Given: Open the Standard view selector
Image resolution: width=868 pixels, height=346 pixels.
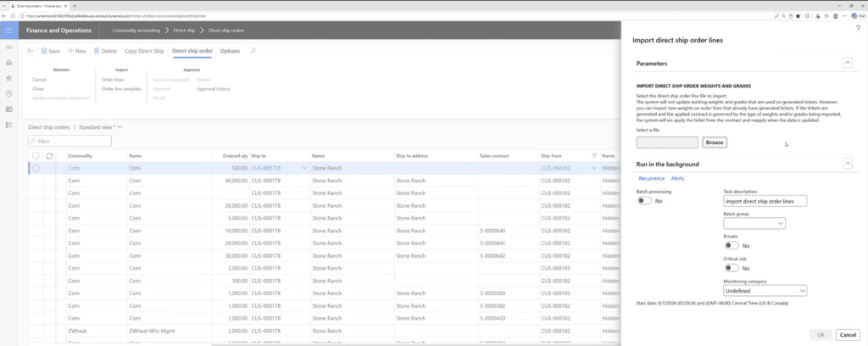Looking at the screenshot, I should (x=100, y=126).
